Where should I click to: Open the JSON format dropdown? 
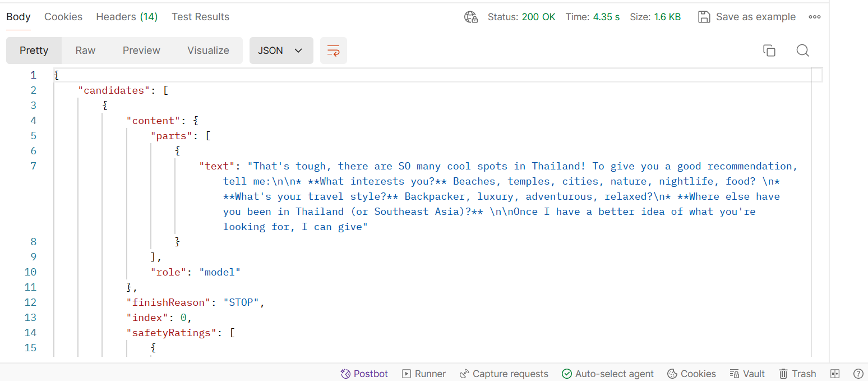281,51
